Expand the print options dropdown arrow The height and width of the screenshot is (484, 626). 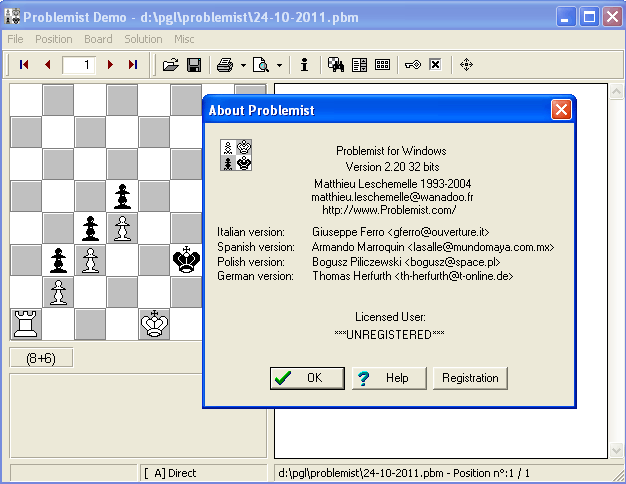[x=243, y=65]
